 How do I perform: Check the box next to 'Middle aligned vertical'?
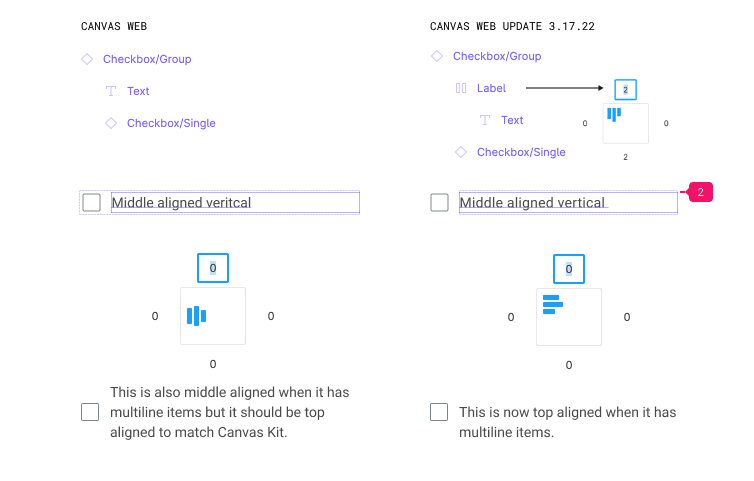point(439,203)
